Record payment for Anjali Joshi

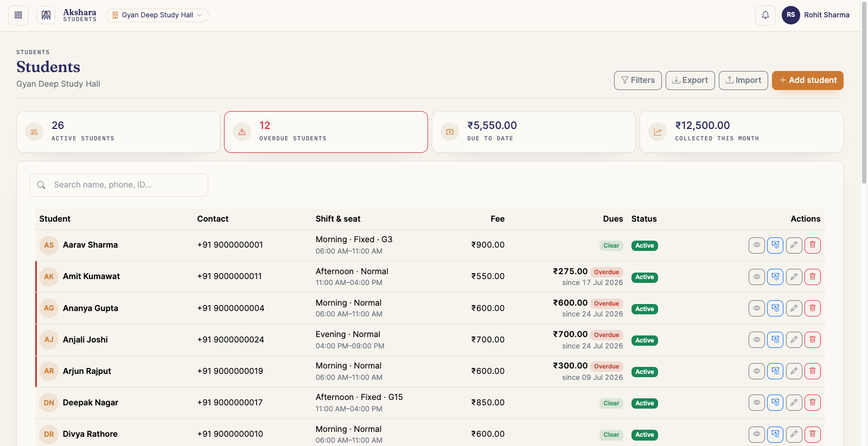point(775,340)
